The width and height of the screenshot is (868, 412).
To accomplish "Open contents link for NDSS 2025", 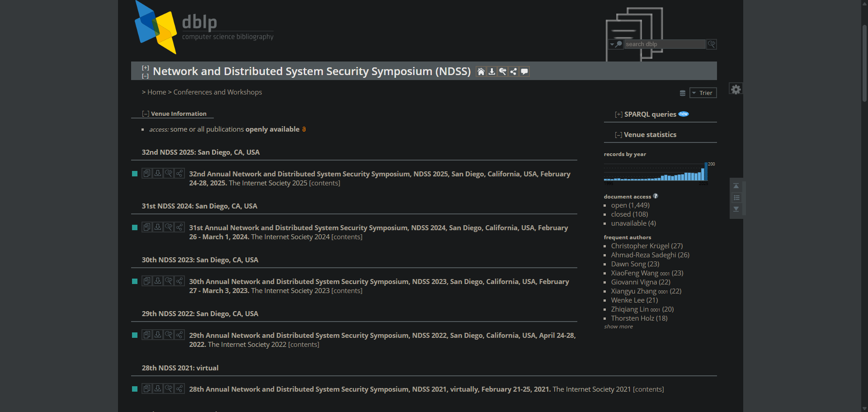I will pyautogui.click(x=324, y=183).
